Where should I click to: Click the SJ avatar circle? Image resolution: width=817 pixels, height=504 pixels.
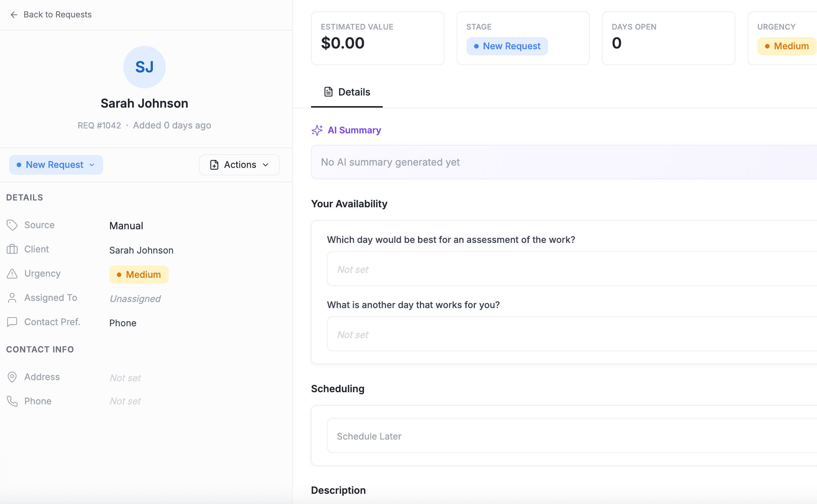coord(144,67)
